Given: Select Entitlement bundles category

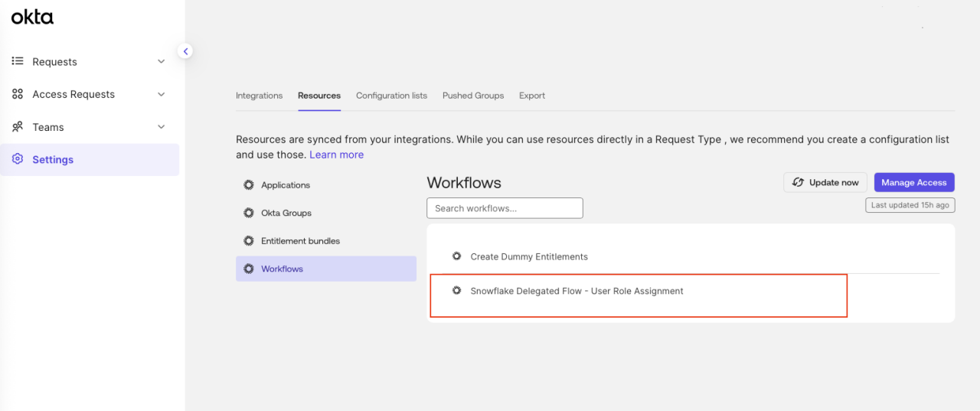Looking at the screenshot, I should (x=326, y=240).
